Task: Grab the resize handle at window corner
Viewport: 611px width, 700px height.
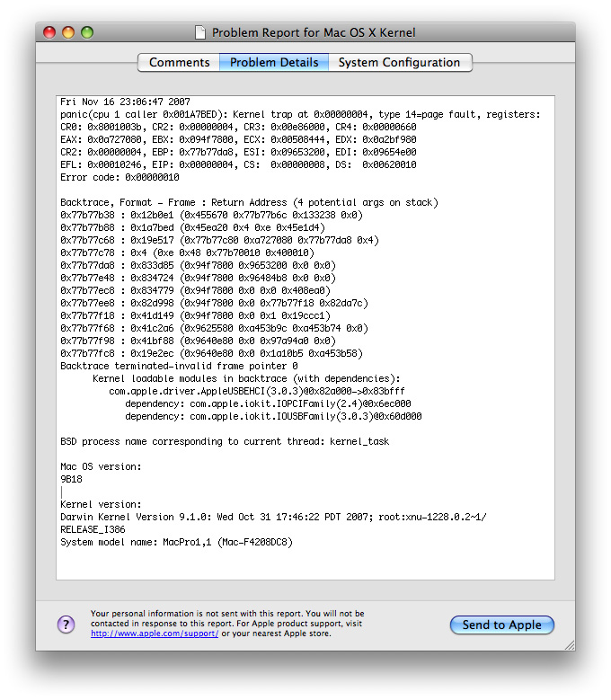Action: coord(570,645)
